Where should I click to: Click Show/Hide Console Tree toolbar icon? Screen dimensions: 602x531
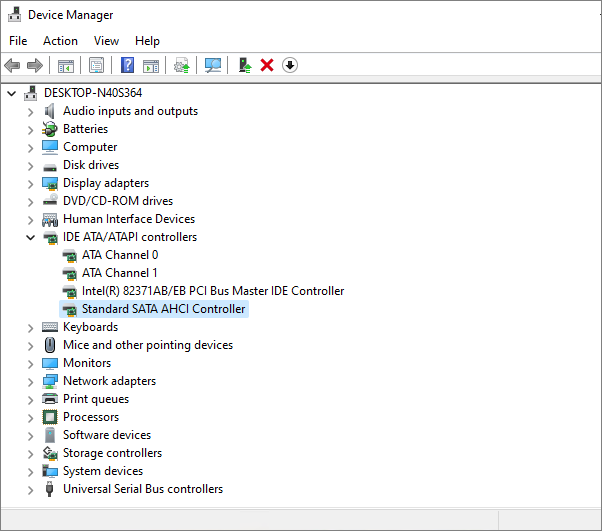pyautogui.click(x=66, y=65)
